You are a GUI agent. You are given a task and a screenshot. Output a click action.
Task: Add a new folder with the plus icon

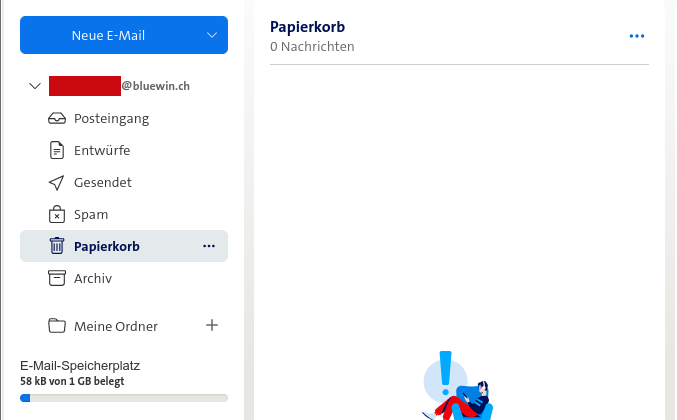tap(211, 325)
